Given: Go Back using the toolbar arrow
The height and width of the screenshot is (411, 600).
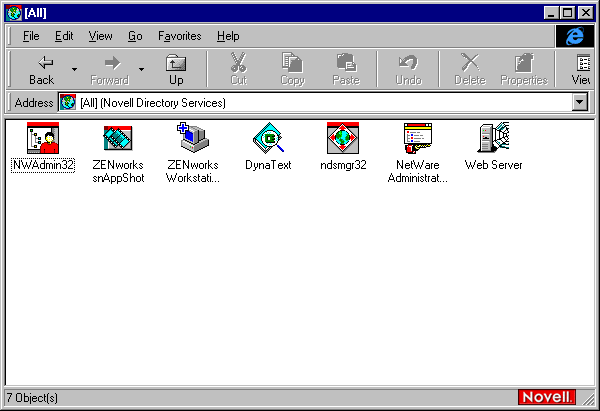Looking at the screenshot, I should coord(42,70).
